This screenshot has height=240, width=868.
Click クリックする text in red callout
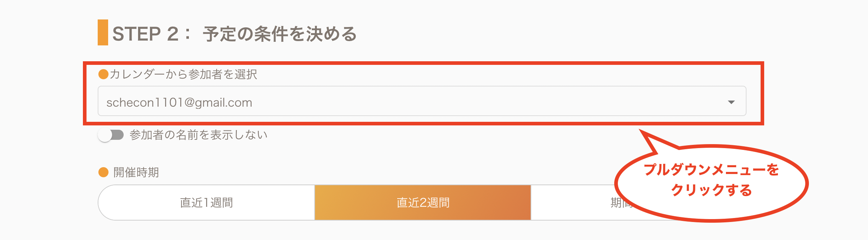pos(711,190)
